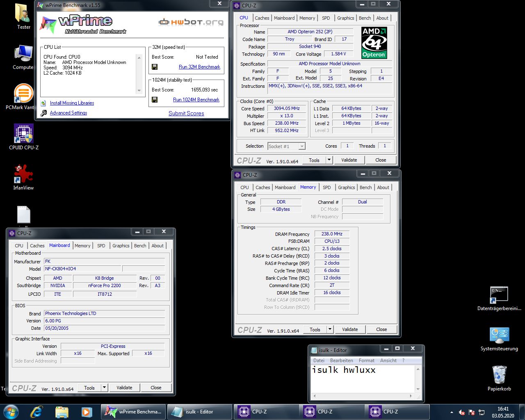Open the text file icon on the desktop
Screen dimensions: 525x420
click(x=24, y=215)
